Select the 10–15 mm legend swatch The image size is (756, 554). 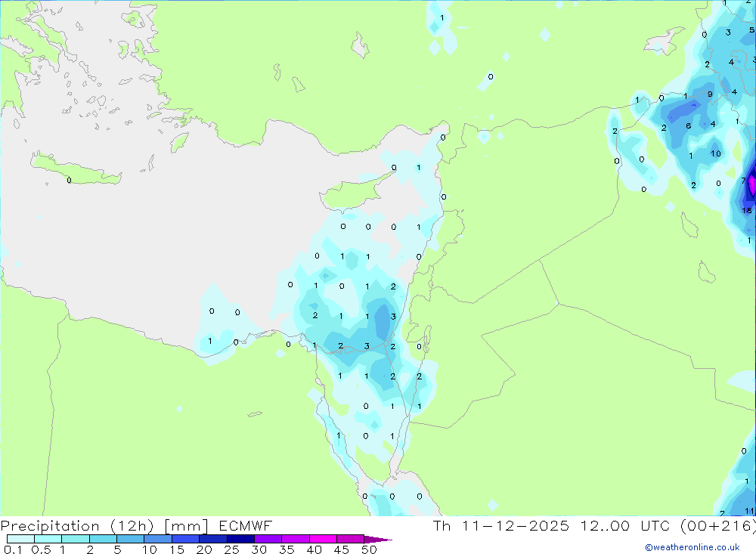(158, 539)
